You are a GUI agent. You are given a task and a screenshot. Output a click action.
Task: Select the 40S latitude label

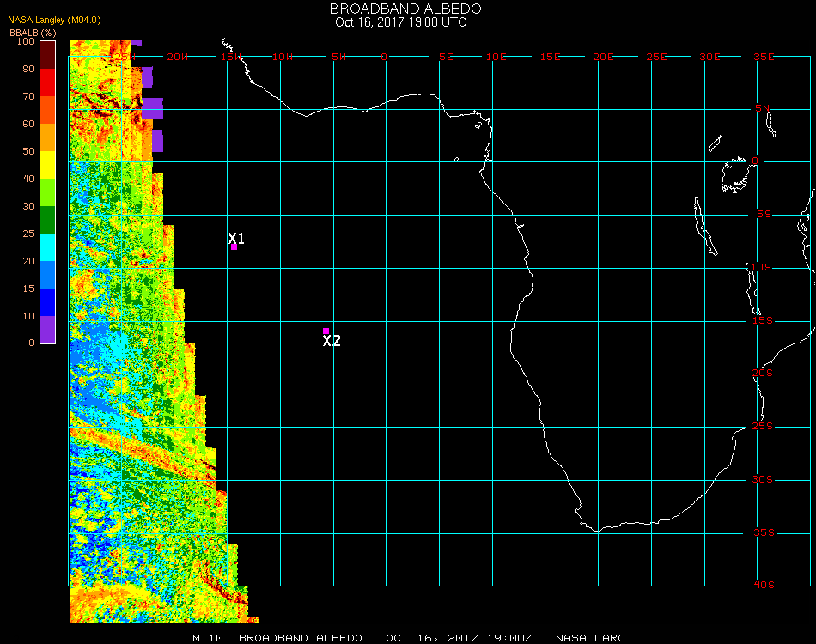click(x=764, y=585)
